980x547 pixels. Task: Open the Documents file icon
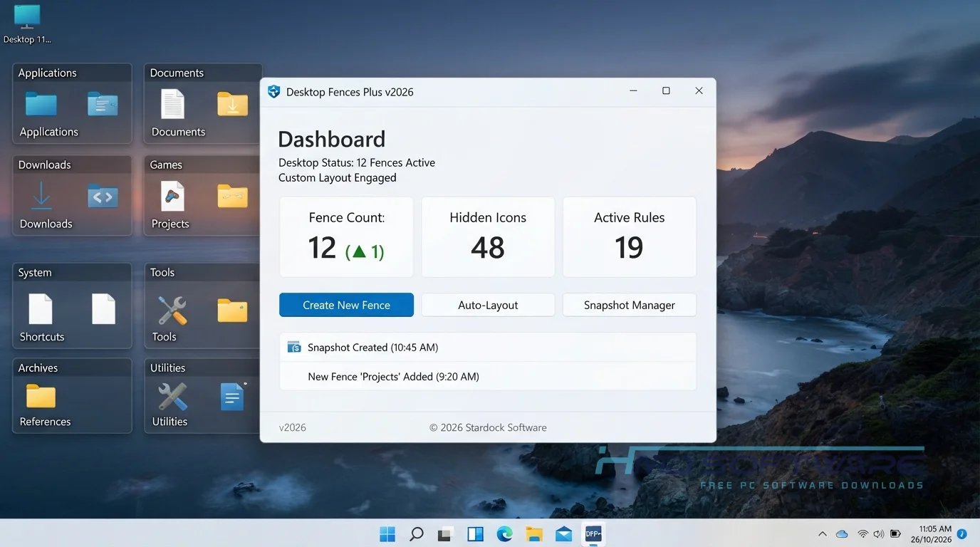pyautogui.click(x=172, y=104)
